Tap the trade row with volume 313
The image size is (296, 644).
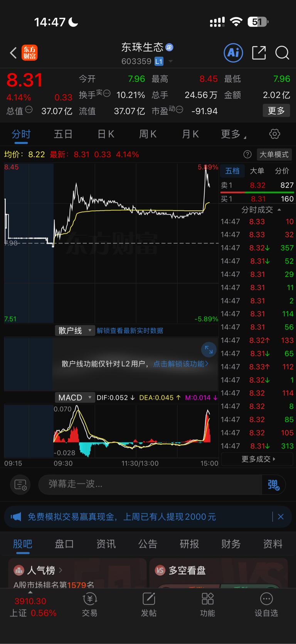point(257,446)
